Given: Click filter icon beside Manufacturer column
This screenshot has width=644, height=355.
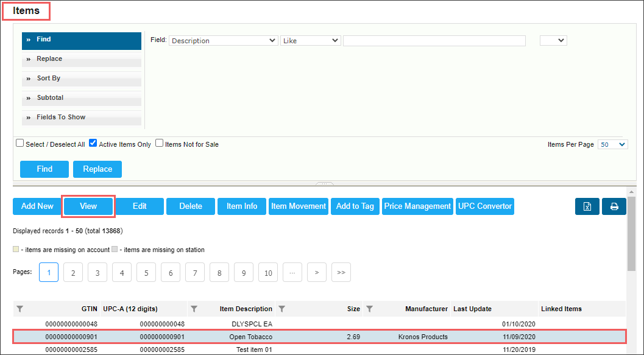Looking at the screenshot, I should [x=369, y=309].
